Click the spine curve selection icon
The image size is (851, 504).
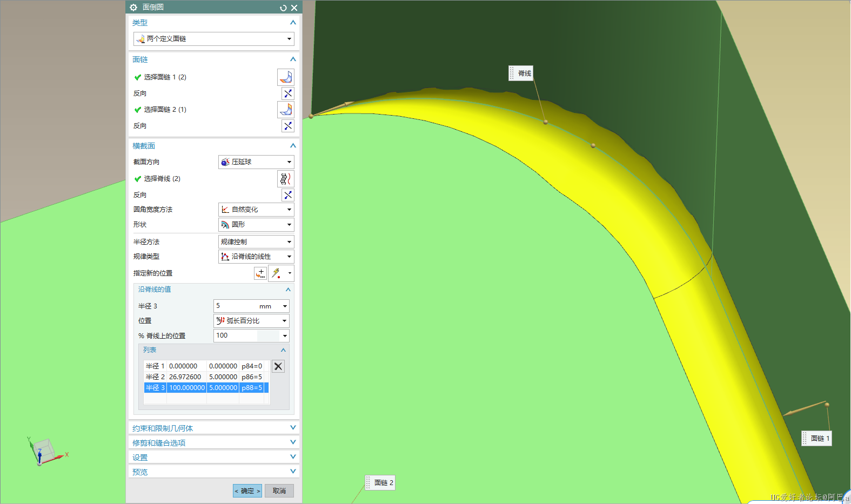point(286,179)
